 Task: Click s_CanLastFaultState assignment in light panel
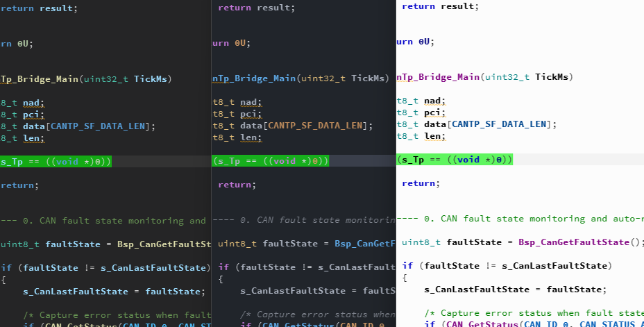[x=516, y=290]
